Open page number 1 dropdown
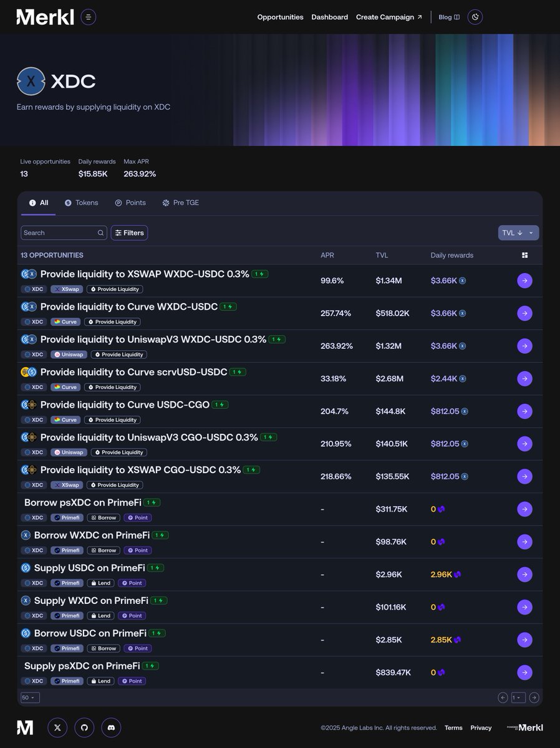This screenshot has height=748, width=560. coord(518,698)
